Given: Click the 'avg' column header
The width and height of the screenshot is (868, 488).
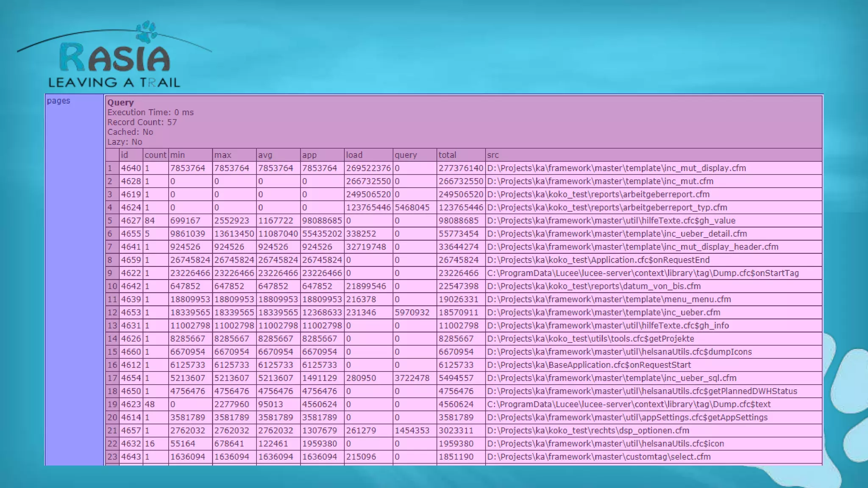Looking at the screenshot, I should [x=265, y=155].
